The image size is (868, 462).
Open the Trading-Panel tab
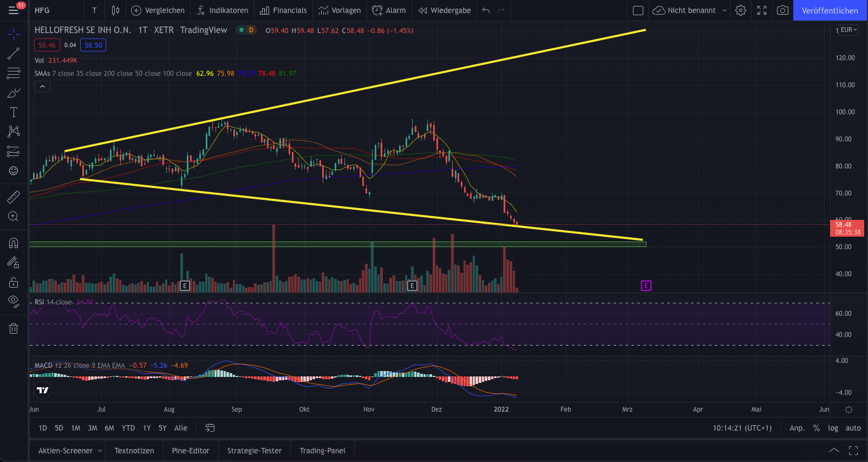(x=323, y=451)
